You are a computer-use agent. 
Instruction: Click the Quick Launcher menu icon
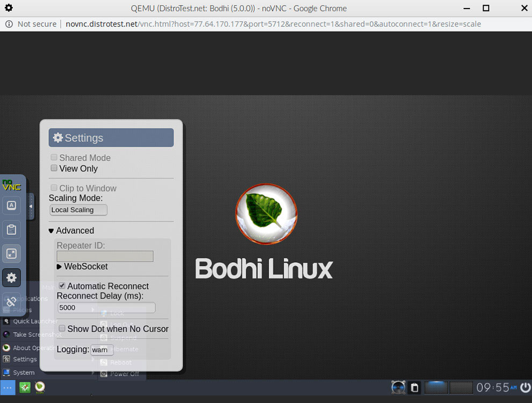coord(6,321)
